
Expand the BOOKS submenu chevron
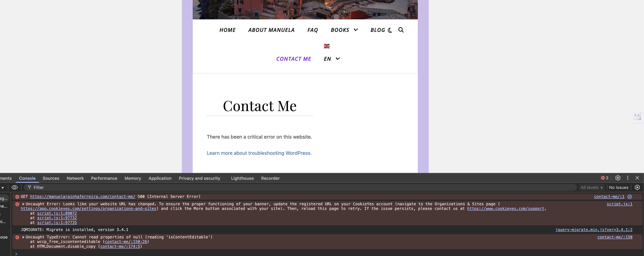click(x=356, y=30)
